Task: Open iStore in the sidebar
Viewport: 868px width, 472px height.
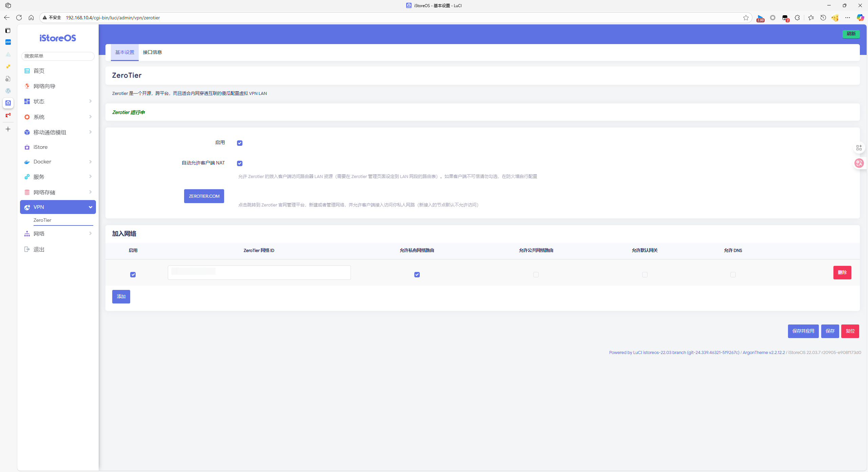Action: [58, 147]
